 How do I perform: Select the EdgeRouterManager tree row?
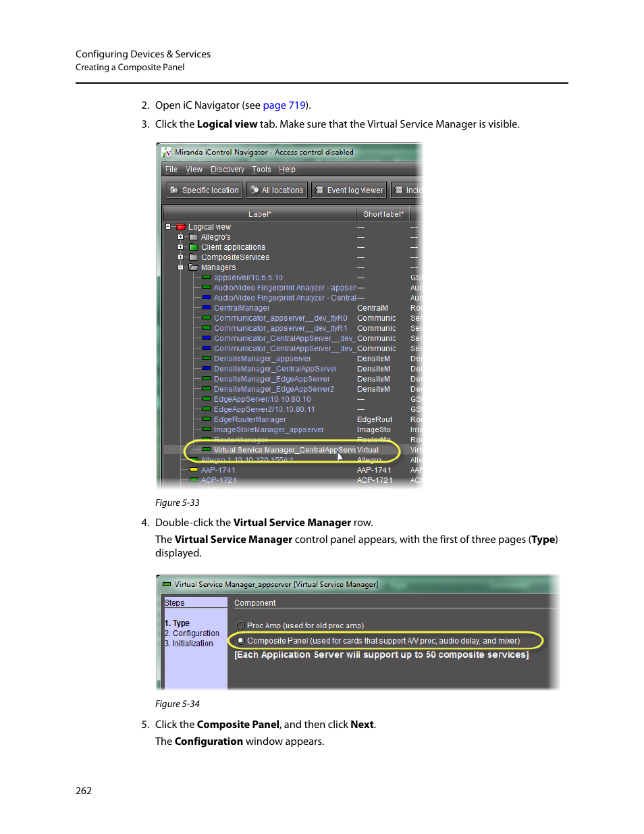[292, 419]
